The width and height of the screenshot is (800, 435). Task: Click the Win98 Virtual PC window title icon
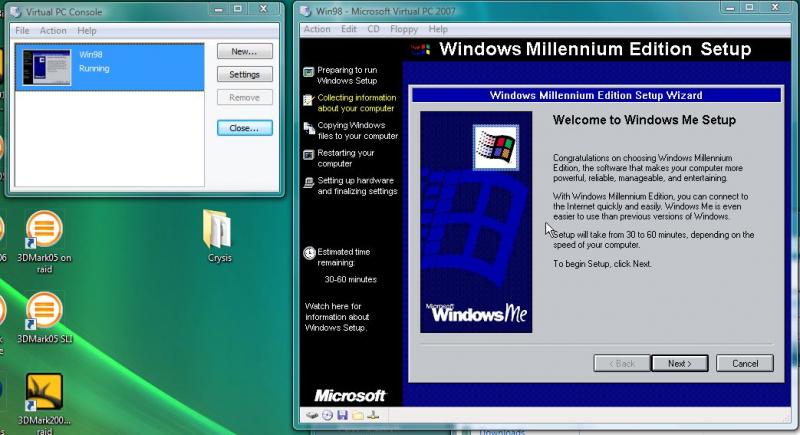[306, 11]
